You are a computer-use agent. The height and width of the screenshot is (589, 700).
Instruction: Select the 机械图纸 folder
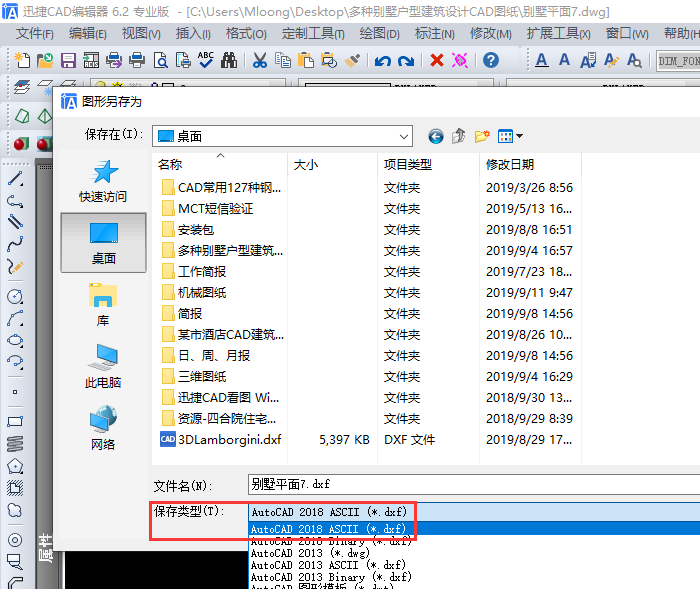point(195,292)
